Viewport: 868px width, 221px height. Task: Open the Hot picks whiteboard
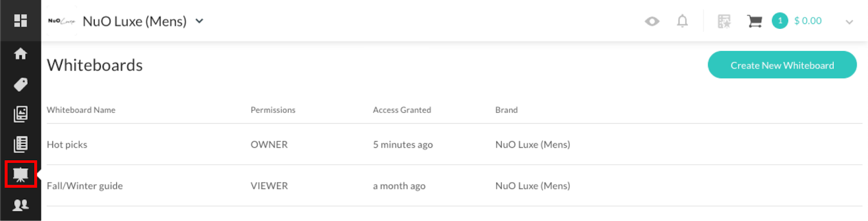point(67,144)
